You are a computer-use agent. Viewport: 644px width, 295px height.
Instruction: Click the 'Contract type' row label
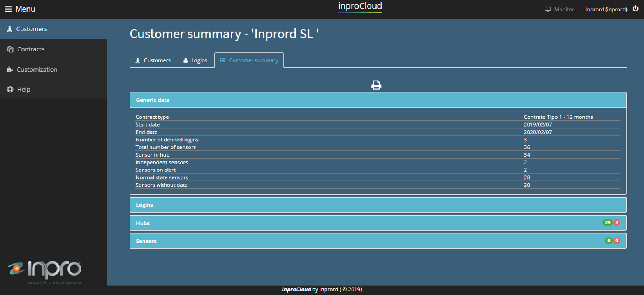pos(152,117)
